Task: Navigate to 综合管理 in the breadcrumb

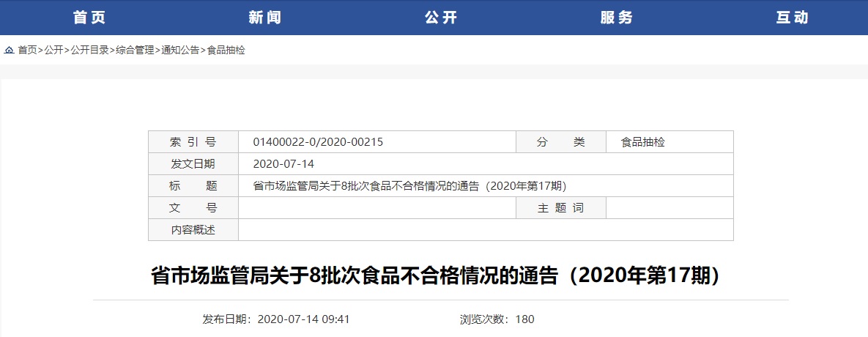Action: pyautogui.click(x=135, y=51)
